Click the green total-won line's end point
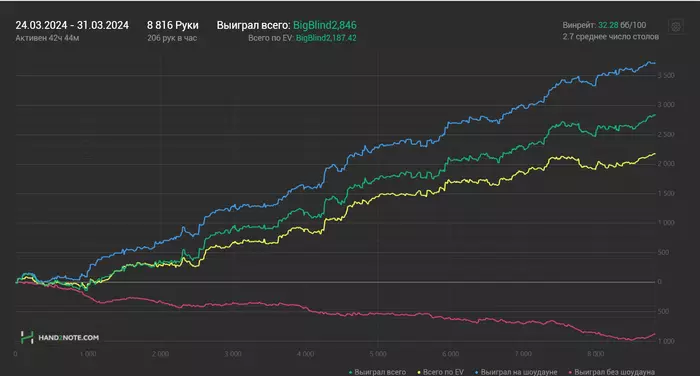This screenshot has height=376, width=700. coord(655,115)
